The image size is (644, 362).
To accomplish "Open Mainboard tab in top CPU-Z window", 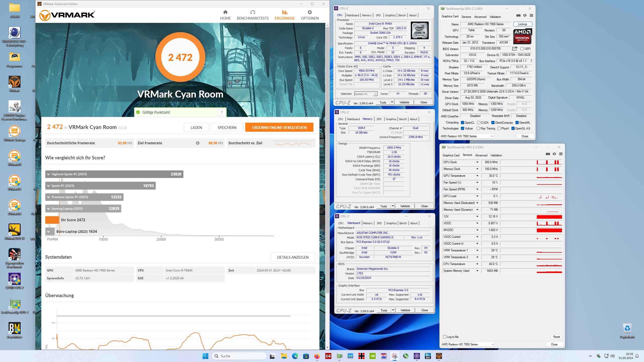I will click(x=353, y=15).
